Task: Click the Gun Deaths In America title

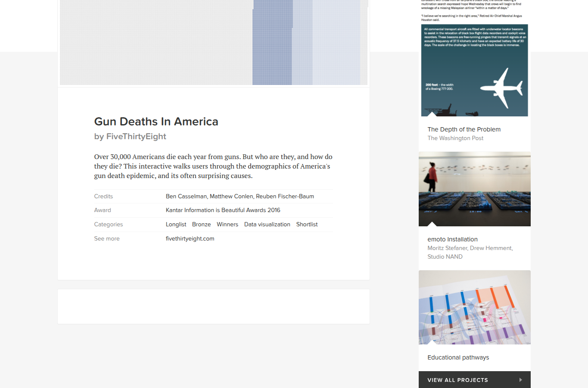Action: (x=156, y=122)
